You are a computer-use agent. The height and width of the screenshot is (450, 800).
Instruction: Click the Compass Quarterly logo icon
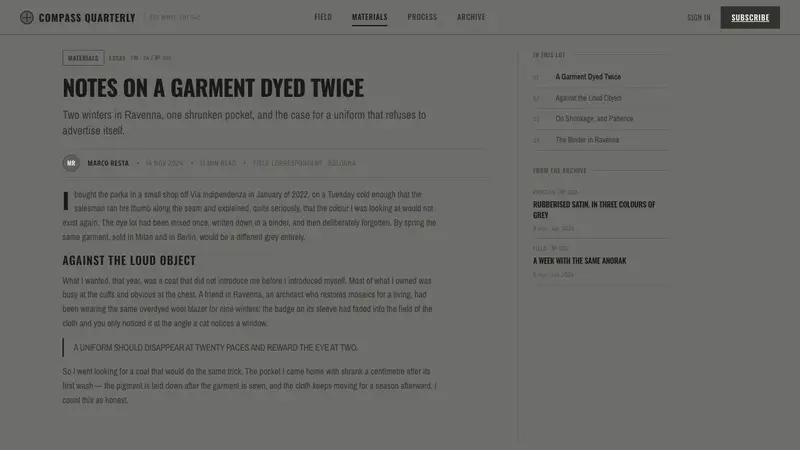pos(27,17)
